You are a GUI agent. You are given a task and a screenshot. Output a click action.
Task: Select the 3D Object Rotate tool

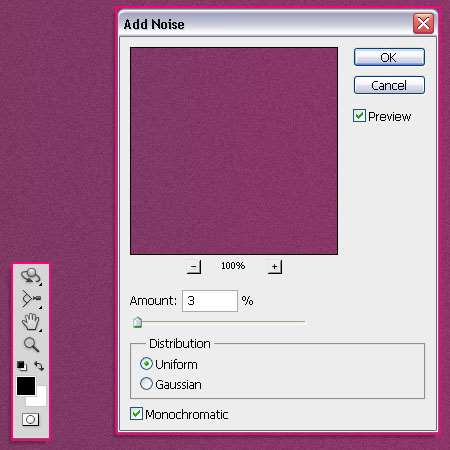[31, 276]
